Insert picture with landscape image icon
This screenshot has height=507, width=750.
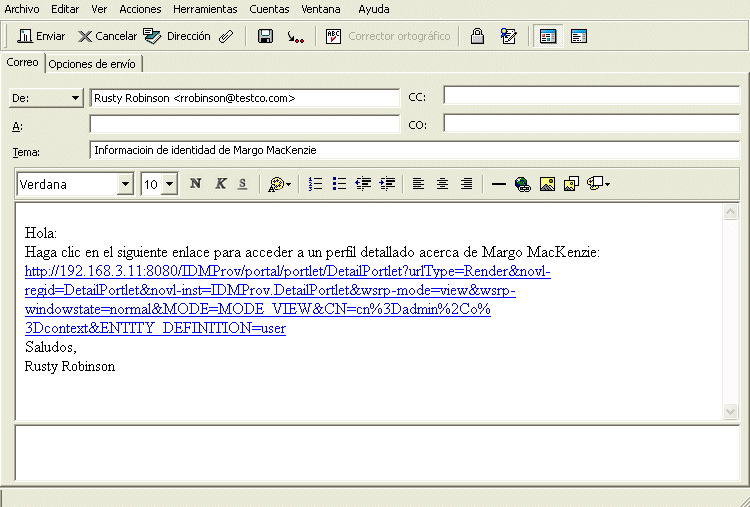click(547, 184)
